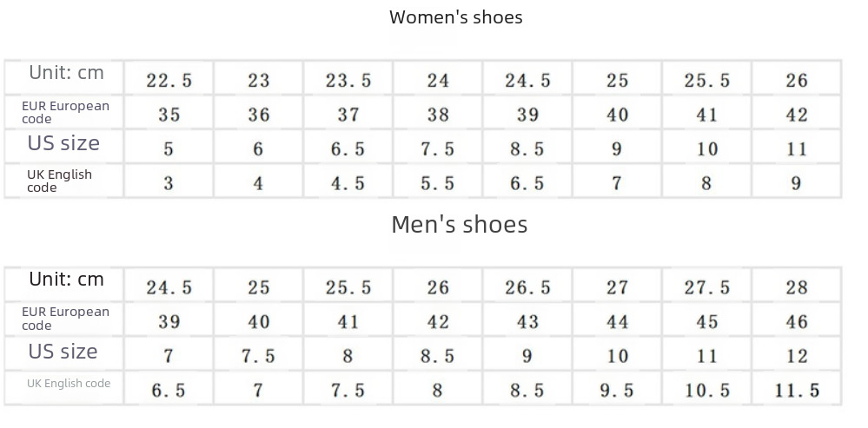The height and width of the screenshot is (428, 868).
Task: Click men's EUR size 43 cell
Action: click(527, 322)
